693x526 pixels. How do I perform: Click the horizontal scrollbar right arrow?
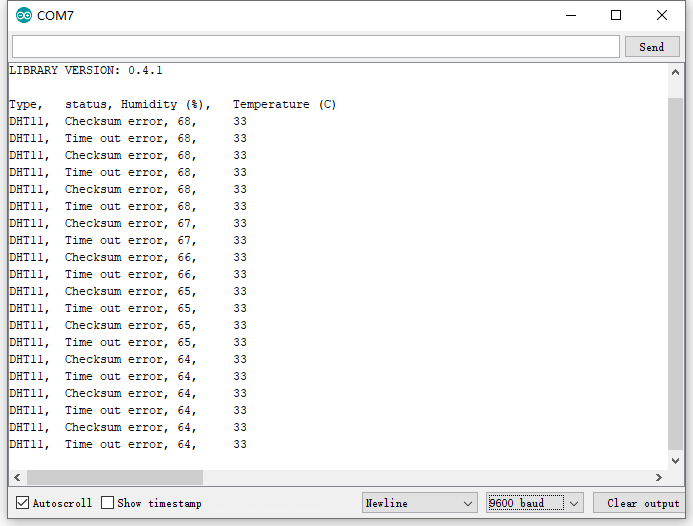[659, 477]
